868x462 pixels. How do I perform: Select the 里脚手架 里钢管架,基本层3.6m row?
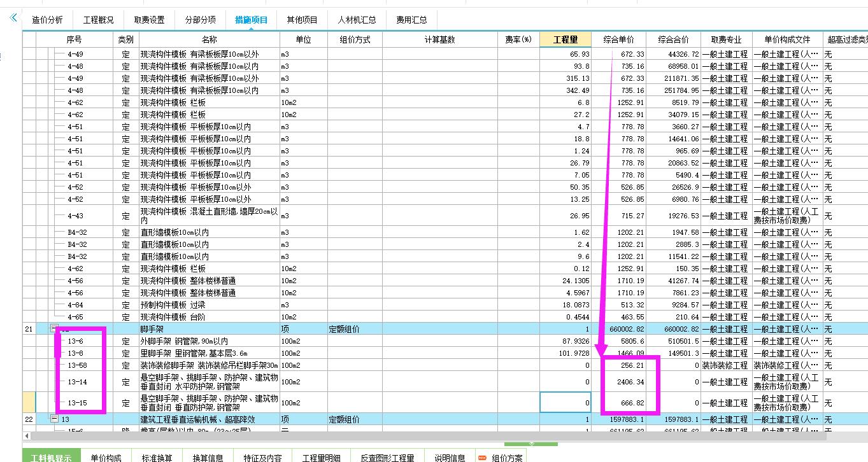click(x=209, y=353)
